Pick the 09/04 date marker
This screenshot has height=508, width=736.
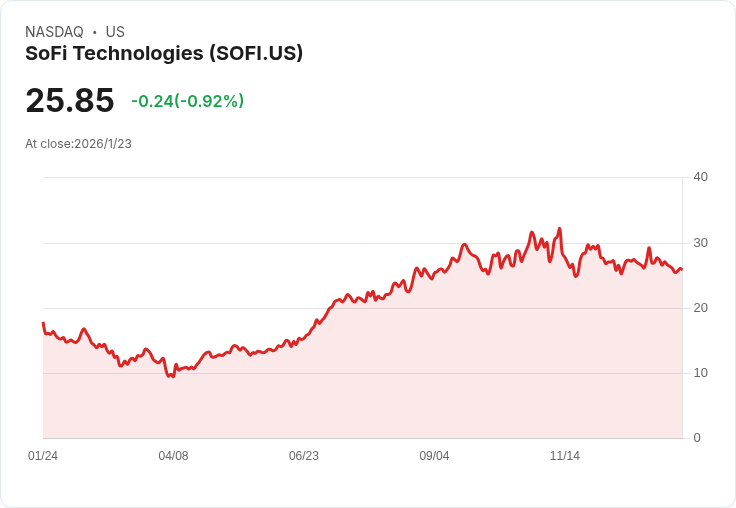434,456
